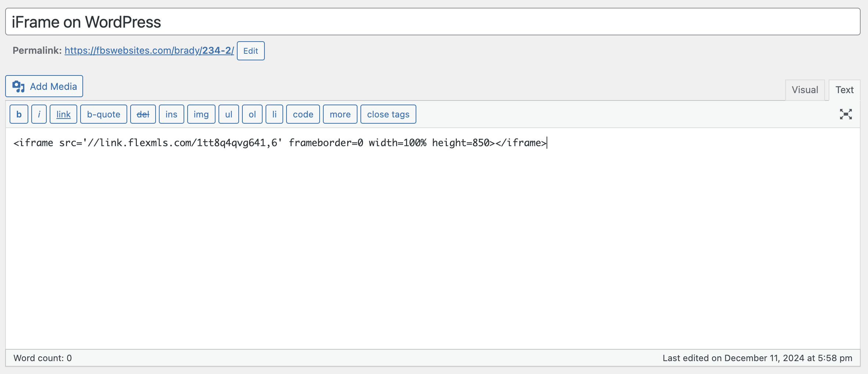This screenshot has height=374, width=868.
Task: Insert unordered list with ul button
Action: [x=229, y=114]
